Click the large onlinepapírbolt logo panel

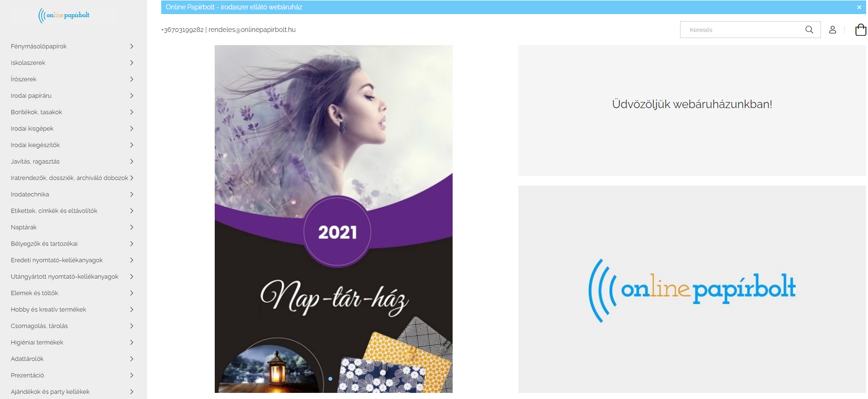click(x=692, y=289)
